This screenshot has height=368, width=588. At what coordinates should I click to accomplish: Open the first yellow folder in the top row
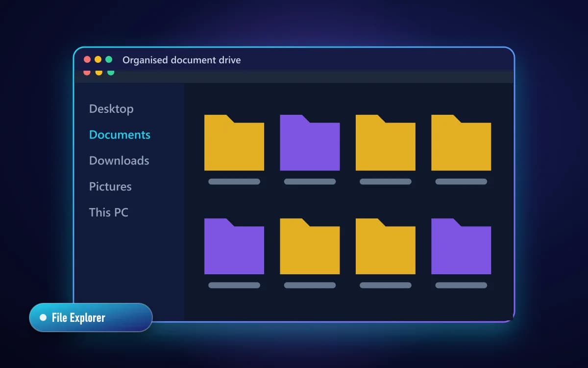pos(234,143)
